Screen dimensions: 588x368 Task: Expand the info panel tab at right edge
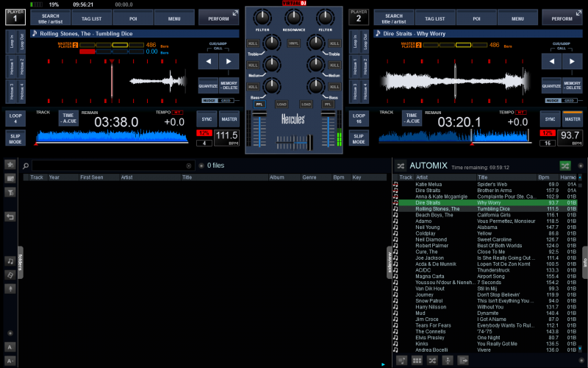585,262
